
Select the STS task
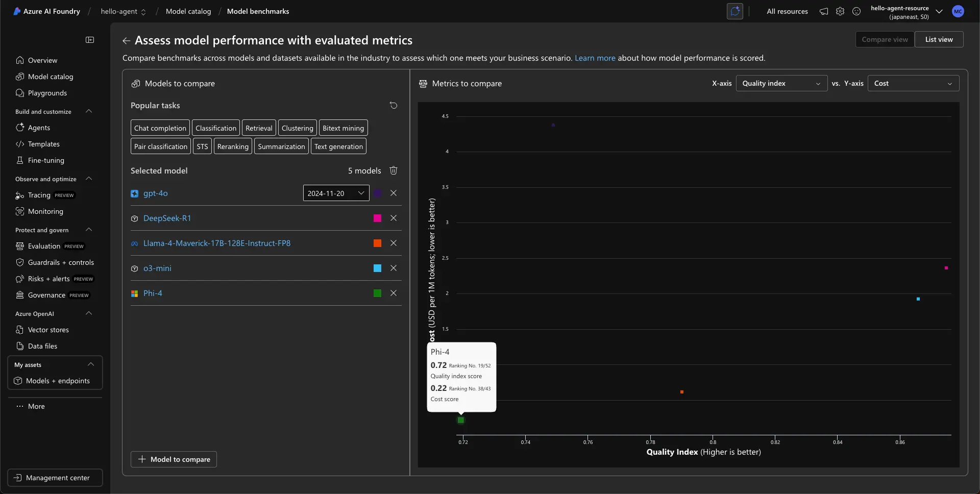tap(202, 146)
